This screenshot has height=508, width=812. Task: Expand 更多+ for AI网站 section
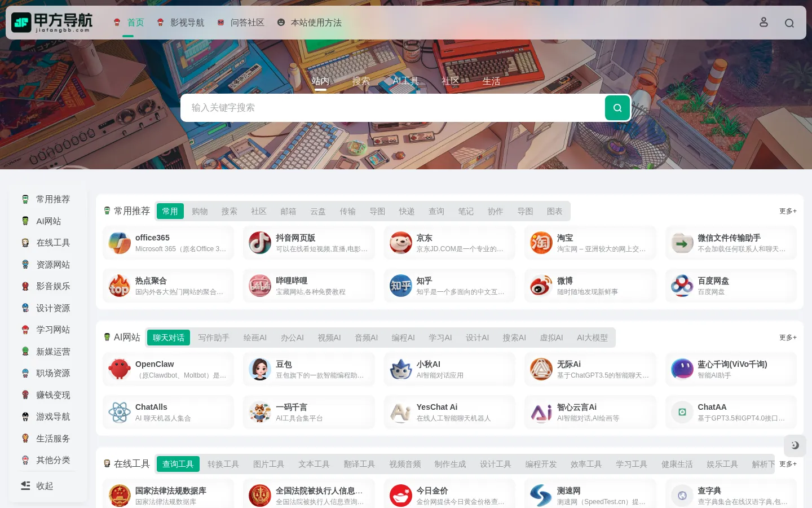(x=788, y=338)
